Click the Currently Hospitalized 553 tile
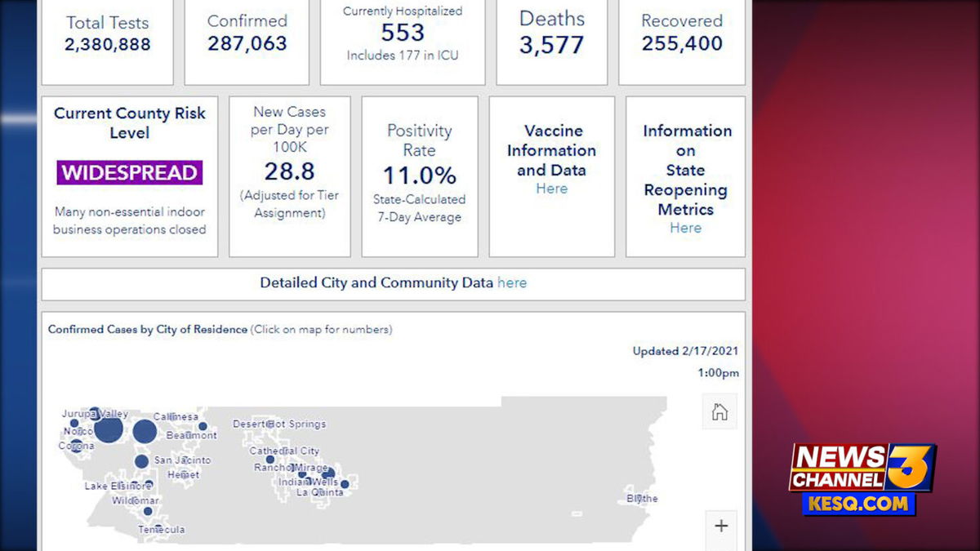The image size is (980, 551). pyautogui.click(x=403, y=41)
